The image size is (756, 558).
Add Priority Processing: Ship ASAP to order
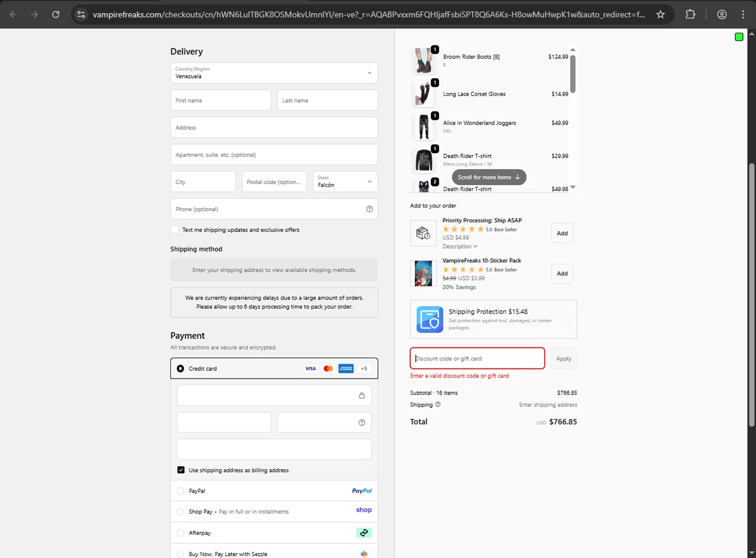(x=562, y=233)
